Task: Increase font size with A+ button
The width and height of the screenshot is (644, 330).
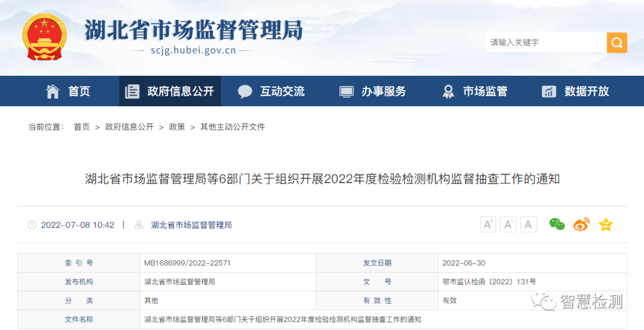Action: coord(488,224)
